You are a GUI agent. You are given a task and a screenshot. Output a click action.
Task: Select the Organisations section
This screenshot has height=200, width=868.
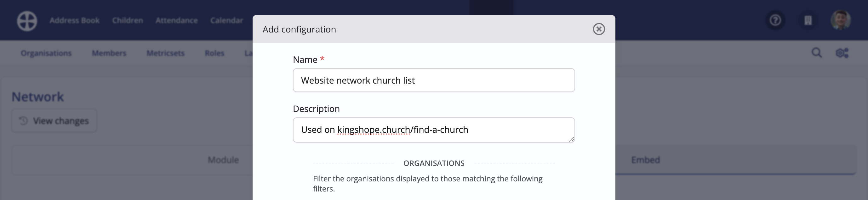46,53
